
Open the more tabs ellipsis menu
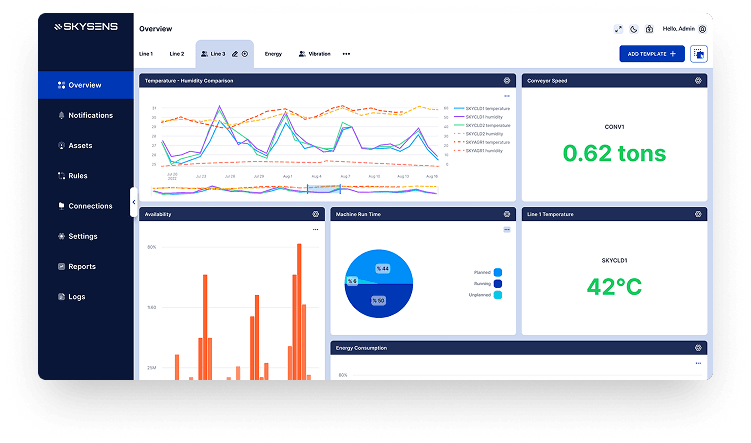click(x=346, y=54)
